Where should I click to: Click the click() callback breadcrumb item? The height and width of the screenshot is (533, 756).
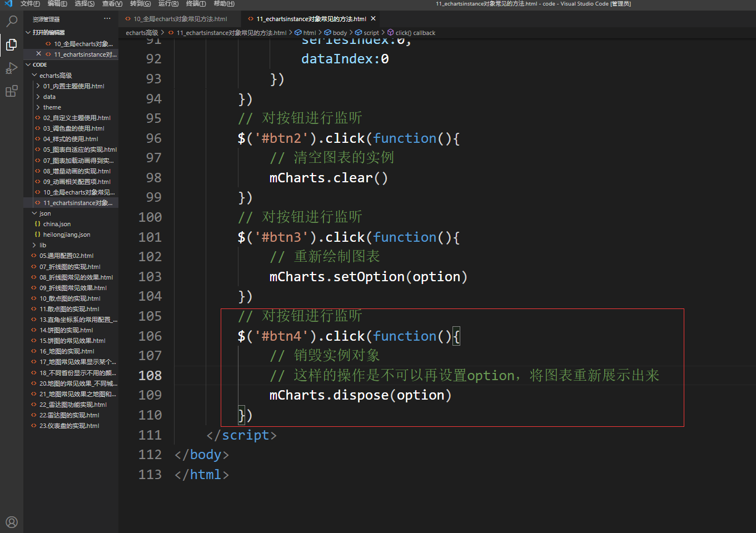(411, 33)
